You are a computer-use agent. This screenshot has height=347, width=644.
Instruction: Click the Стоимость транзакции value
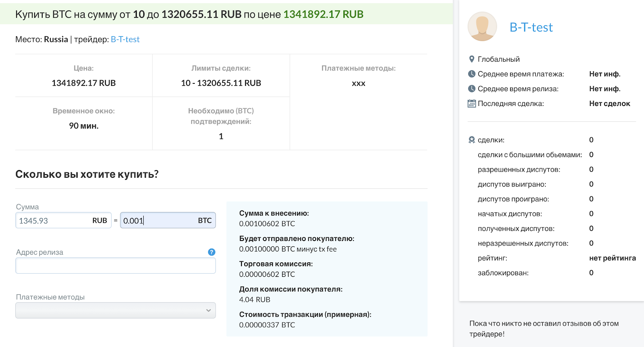267,325
